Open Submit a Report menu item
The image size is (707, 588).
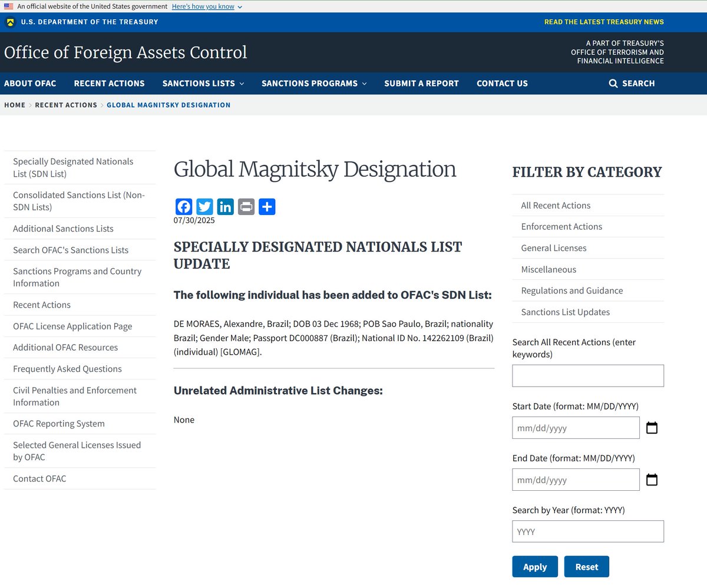coord(421,83)
